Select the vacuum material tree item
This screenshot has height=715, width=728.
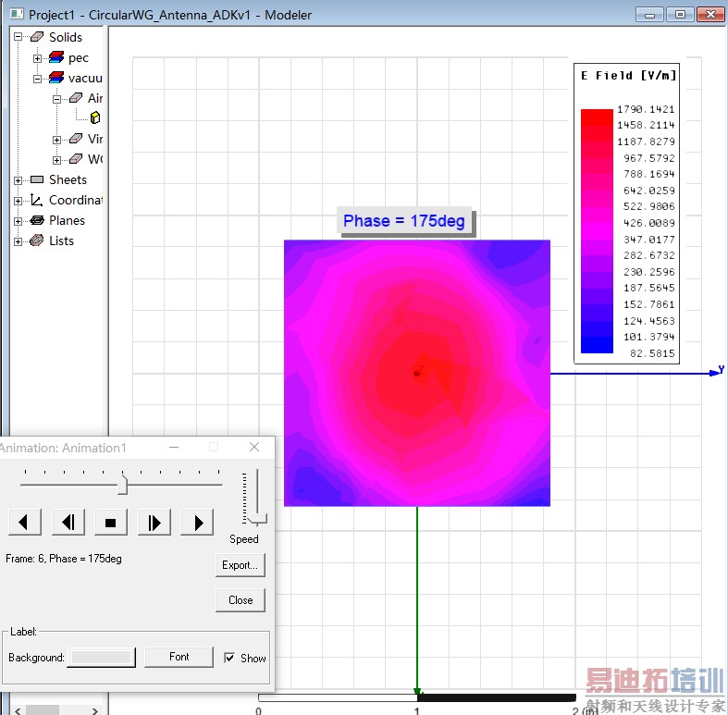point(85,78)
